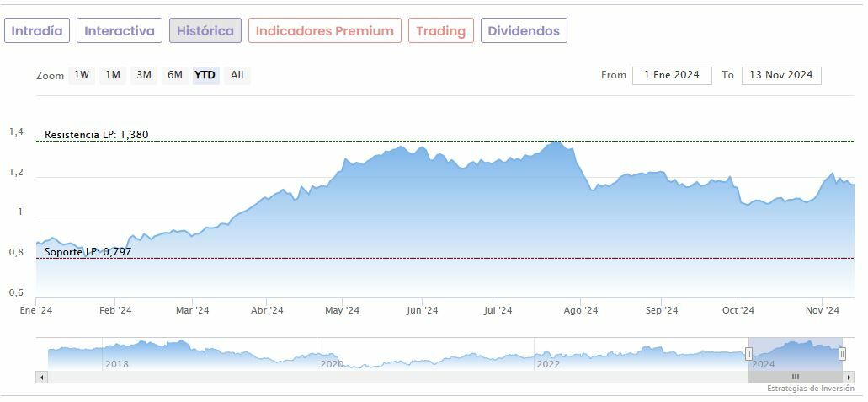Open Indicadores Premium tab
The height and width of the screenshot is (402, 868).
[x=324, y=31]
